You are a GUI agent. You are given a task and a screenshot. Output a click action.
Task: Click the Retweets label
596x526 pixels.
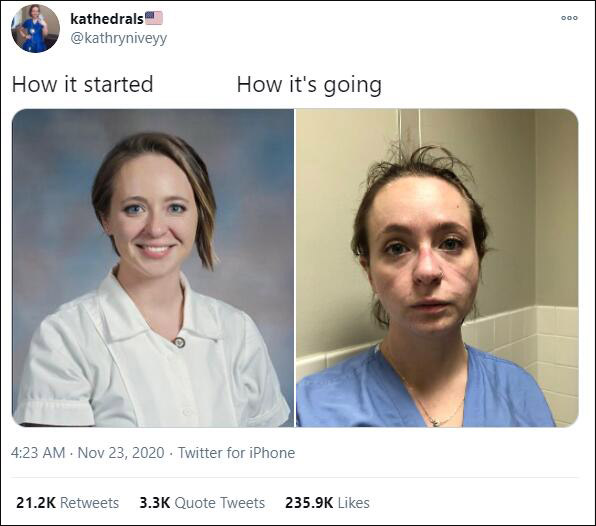click(x=90, y=503)
